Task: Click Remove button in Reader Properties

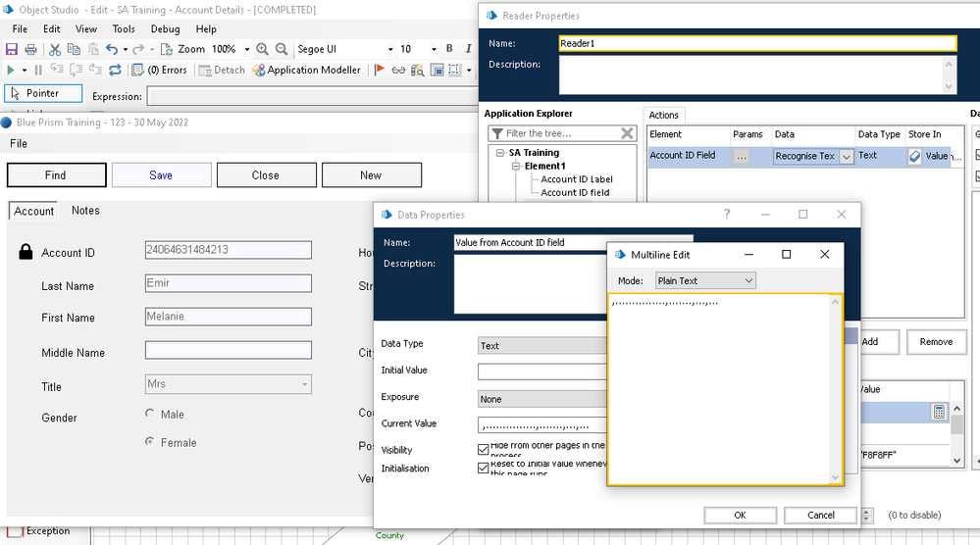Action: click(936, 342)
